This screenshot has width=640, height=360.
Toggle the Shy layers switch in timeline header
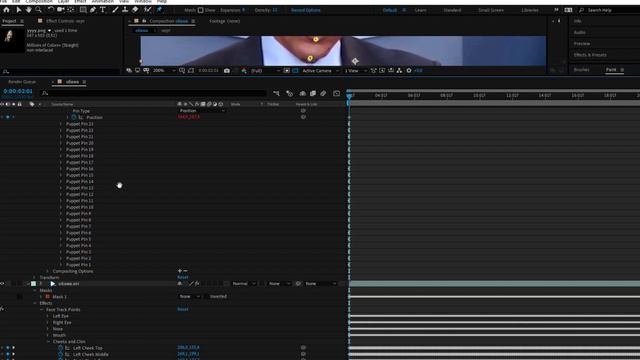[x=302, y=93]
